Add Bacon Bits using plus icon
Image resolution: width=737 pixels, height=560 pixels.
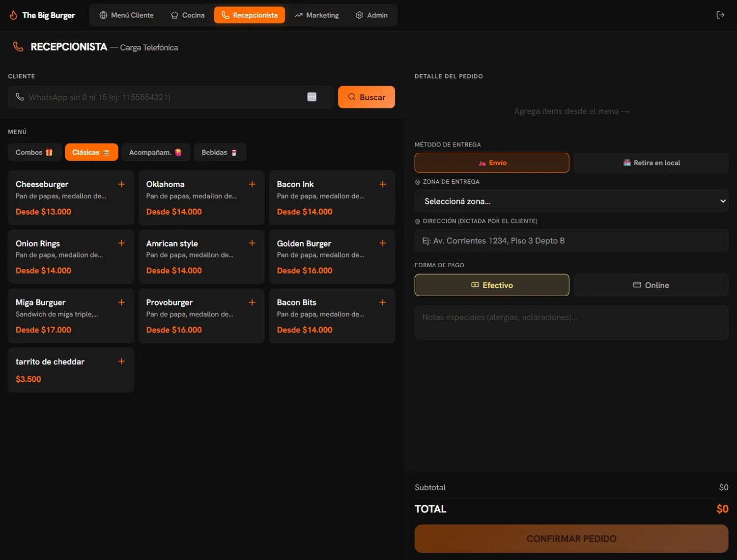[383, 303]
